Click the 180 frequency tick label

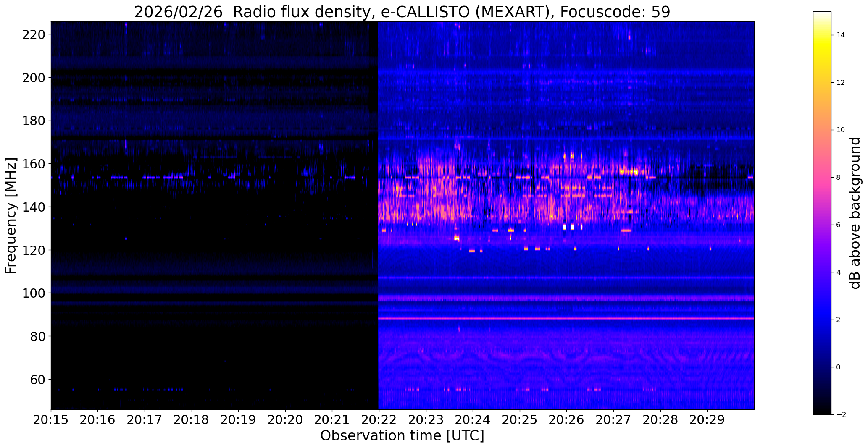click(x=33, y=121)
